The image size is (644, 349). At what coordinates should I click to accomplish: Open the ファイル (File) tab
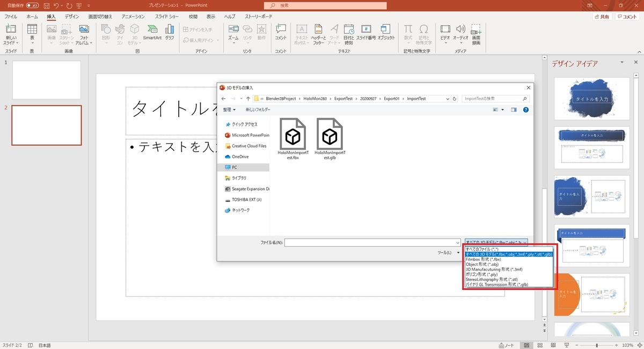(x=11, y=17)
